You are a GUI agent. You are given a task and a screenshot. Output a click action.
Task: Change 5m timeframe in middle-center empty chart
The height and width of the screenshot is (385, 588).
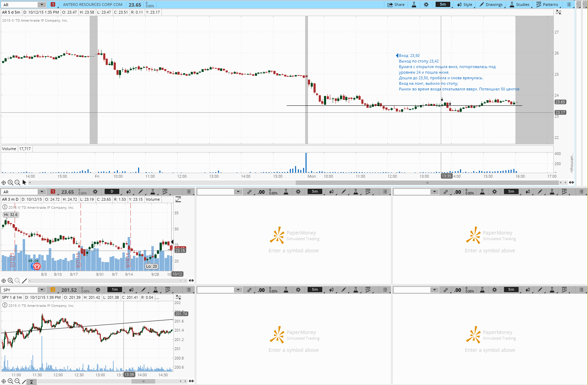click(315, 191)
